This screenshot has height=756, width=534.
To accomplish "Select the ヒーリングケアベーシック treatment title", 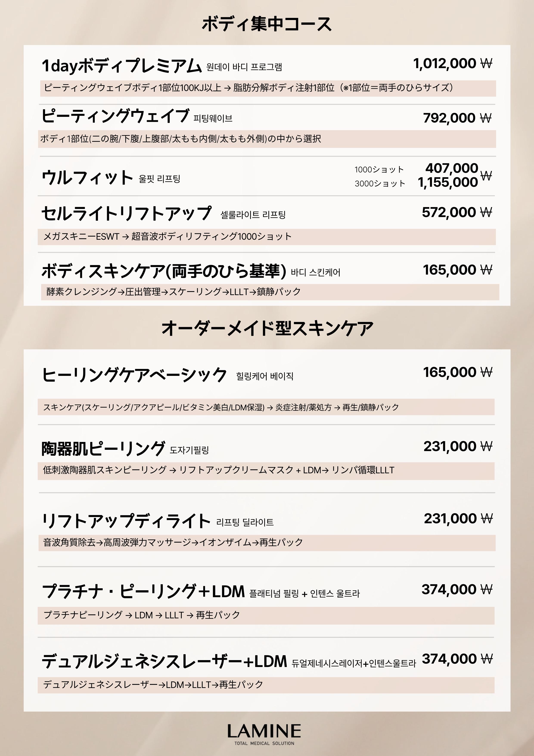I will [x=134, y=375].
